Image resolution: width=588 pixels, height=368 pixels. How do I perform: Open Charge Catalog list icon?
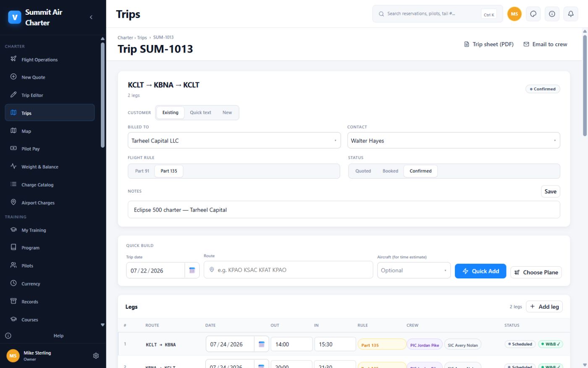[13, 184]
